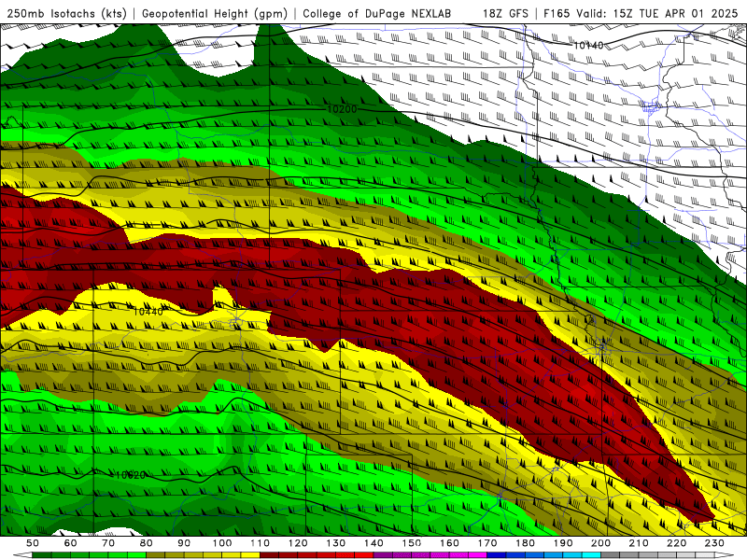Click the '18Z GFS' model run label
Viewport: 747px width, 560px height.
point(505,13)
